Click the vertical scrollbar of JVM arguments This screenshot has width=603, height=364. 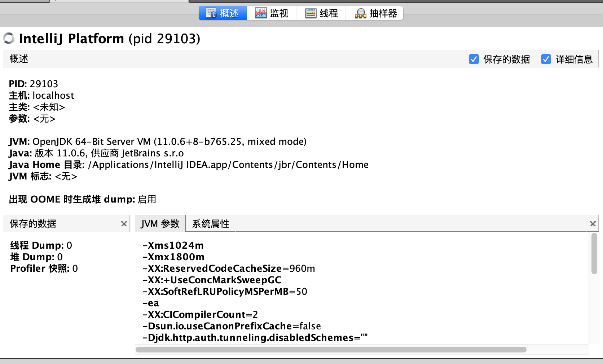(594, 254)
